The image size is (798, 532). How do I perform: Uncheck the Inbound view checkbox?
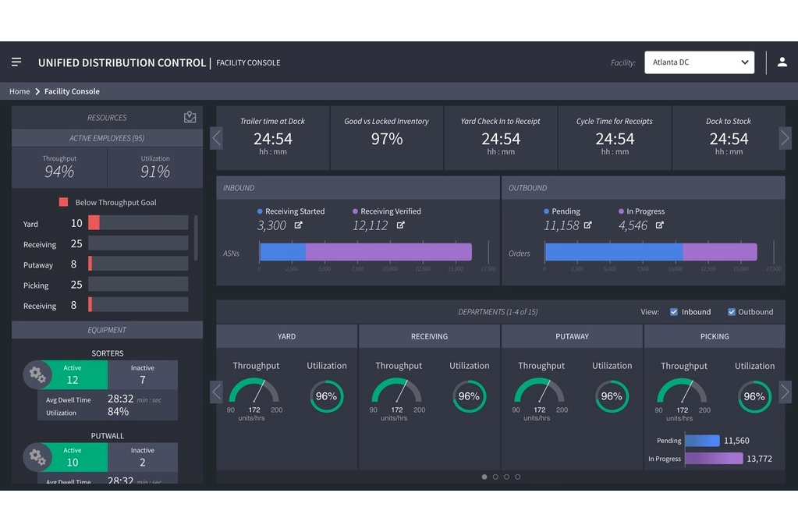[674, 312]
